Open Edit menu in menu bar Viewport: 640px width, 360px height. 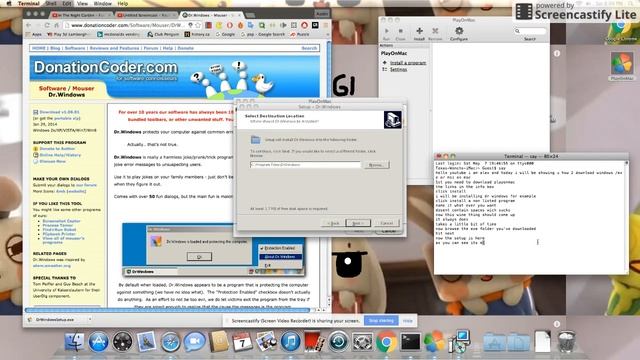click(x=67, y=3)
